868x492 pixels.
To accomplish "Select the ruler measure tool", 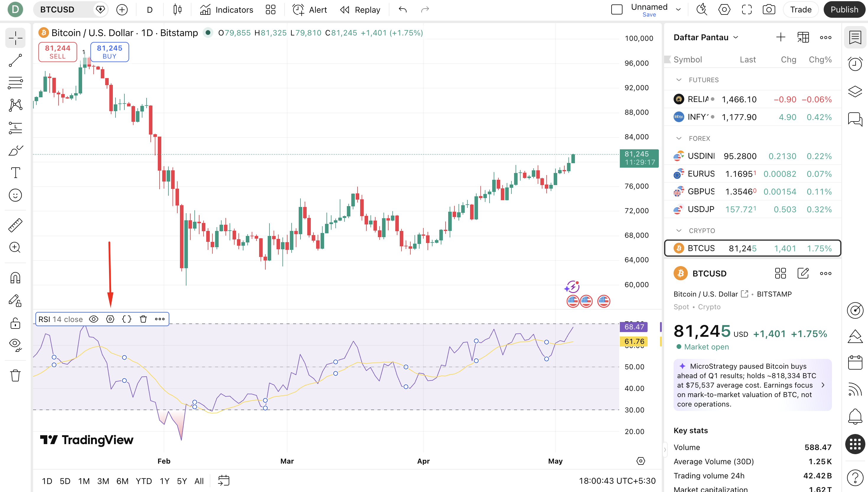I will click(x=15, y=225).
